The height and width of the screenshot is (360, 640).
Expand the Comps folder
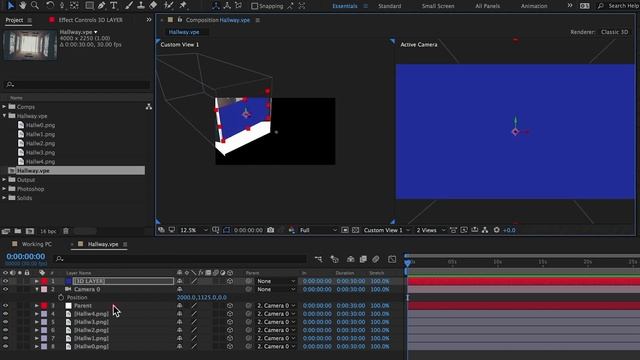4,107
